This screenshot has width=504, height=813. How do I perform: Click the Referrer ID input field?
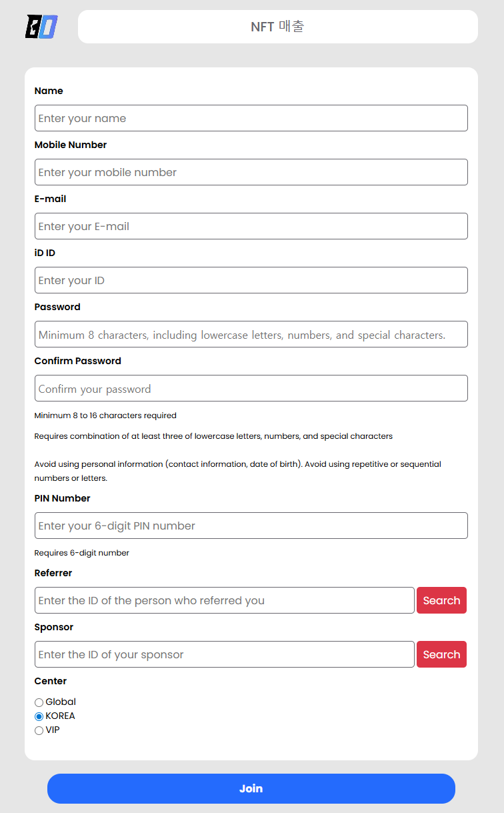tap(225, 600)
